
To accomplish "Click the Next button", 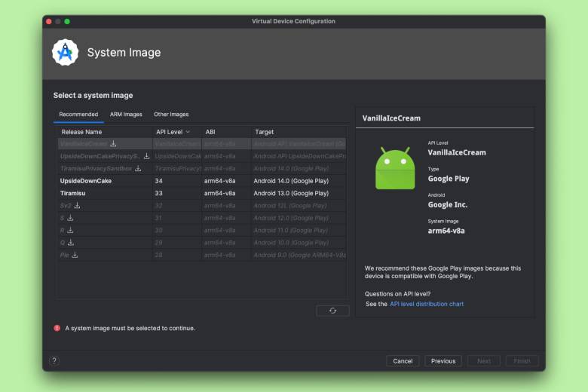I will 484,361.
